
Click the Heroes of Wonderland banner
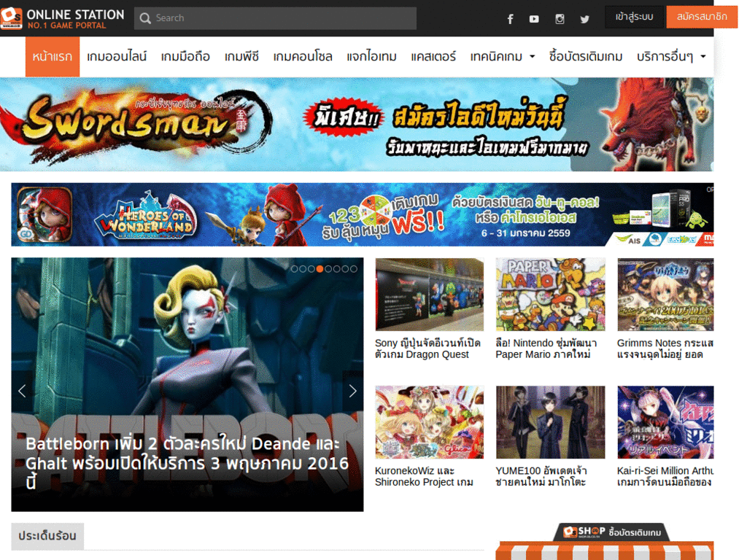coord(363,214)
